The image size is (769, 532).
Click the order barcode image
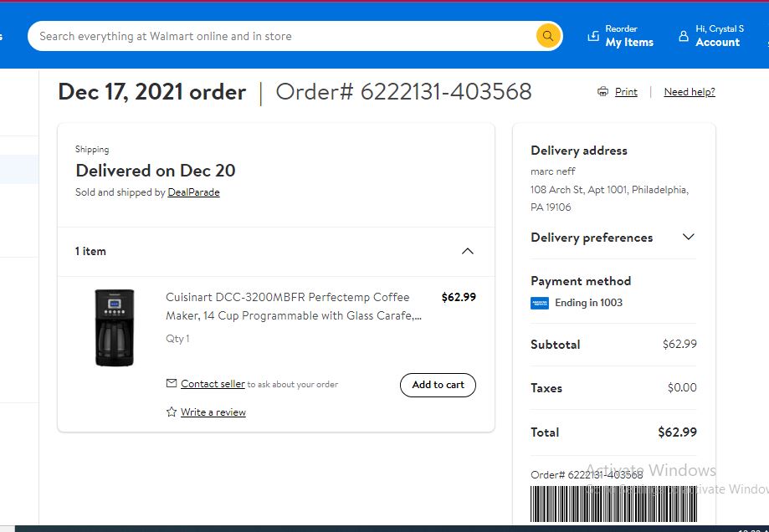coord(613,504)
